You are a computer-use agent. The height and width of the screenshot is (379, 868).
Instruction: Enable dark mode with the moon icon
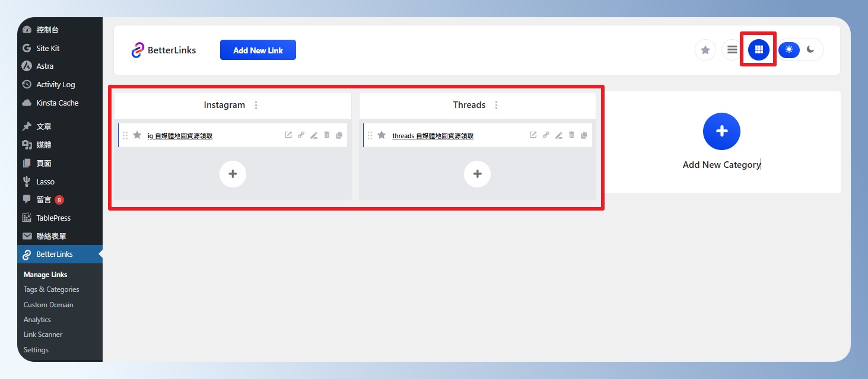(810, 50)
